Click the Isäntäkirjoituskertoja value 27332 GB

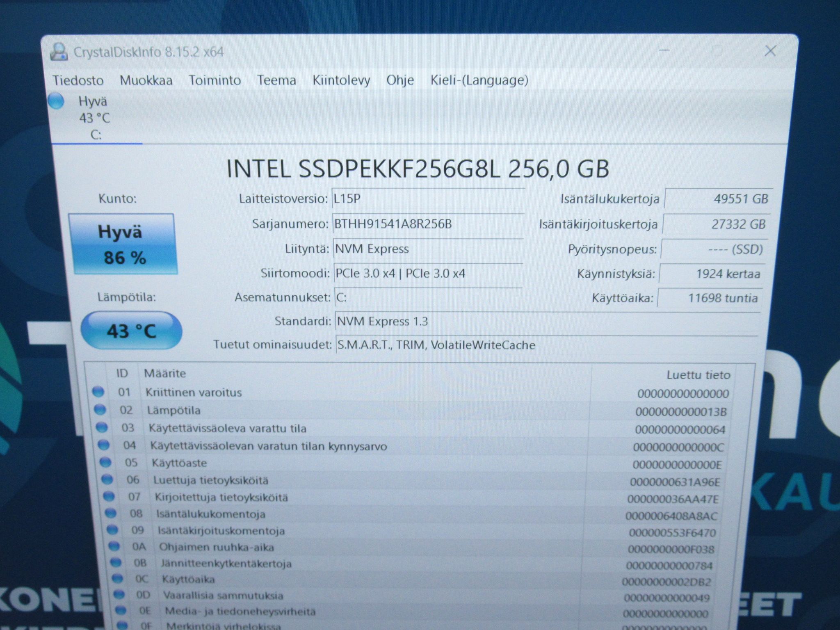click(x=717, y=224)
